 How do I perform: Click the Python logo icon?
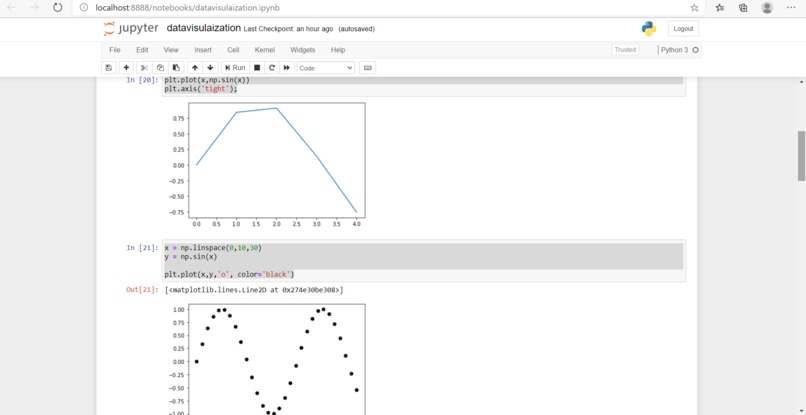coord(649,29)
